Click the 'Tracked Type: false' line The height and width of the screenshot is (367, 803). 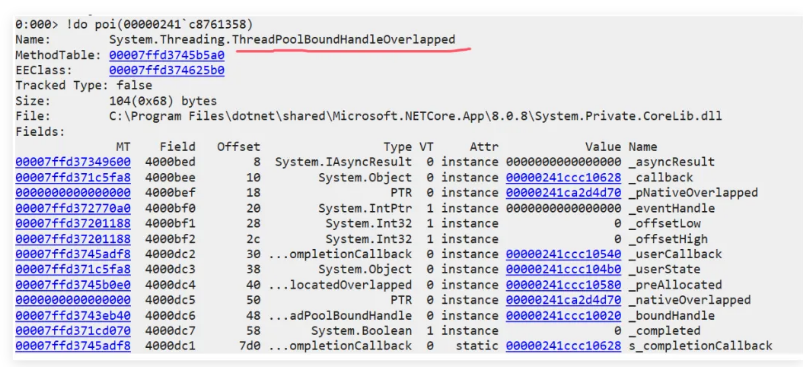pos(83,85)
